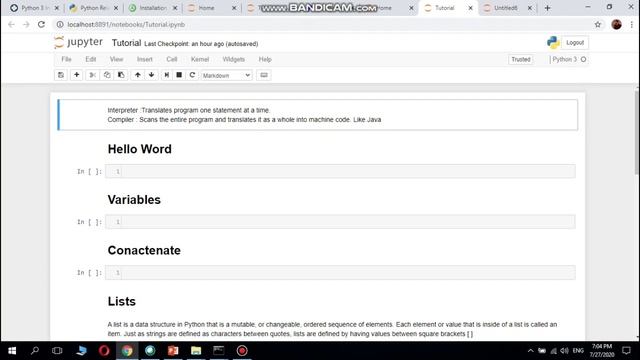Click the Jupyter logo
This screenshot has width=640, height=360.
(78, 42)
